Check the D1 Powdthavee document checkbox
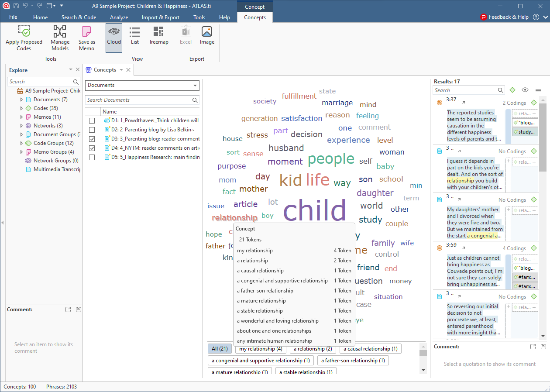550x392 pixels. click(92, 120)
